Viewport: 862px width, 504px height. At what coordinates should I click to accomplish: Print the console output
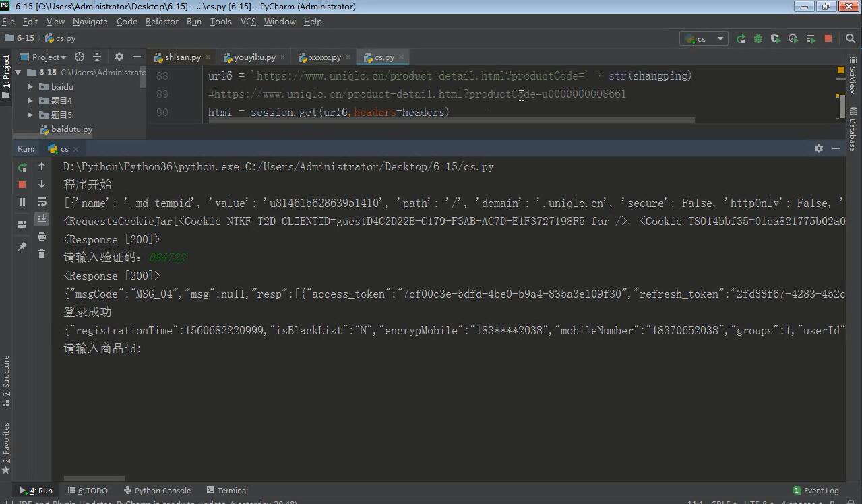tap(42, 237)
